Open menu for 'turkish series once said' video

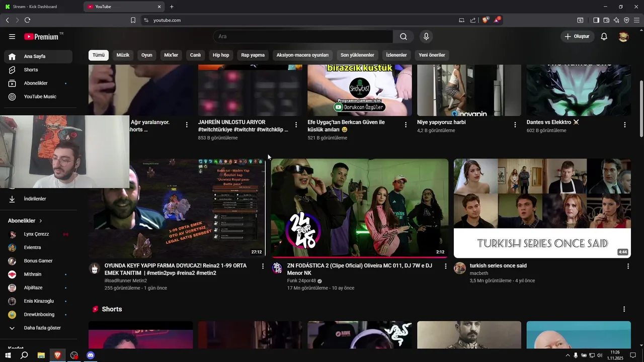click(628, 266)
